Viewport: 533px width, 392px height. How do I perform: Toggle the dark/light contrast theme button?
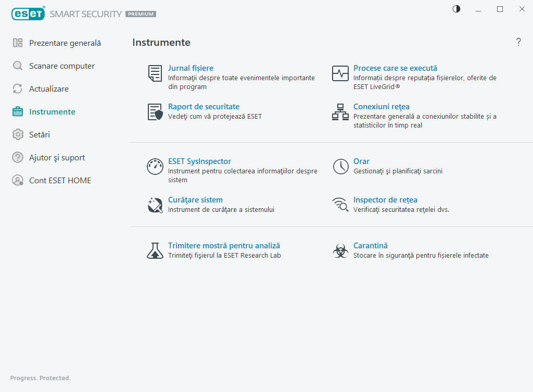tap(456, 9)
